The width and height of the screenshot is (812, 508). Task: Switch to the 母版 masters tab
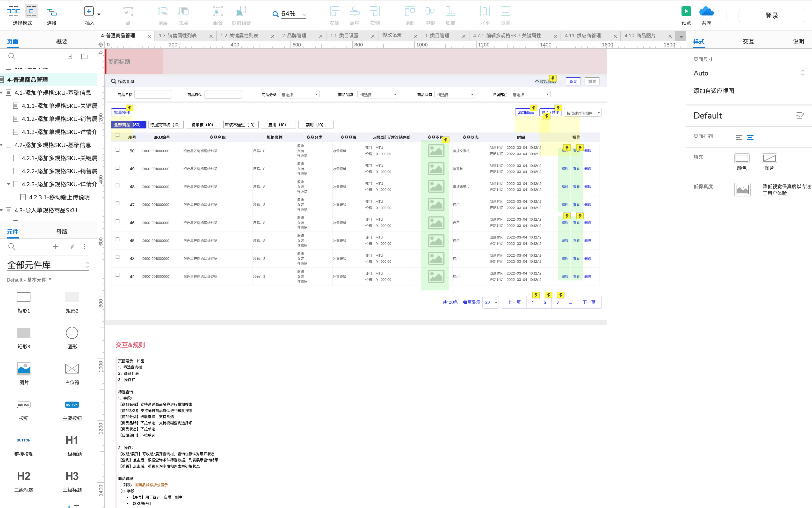tap(62, 232)
